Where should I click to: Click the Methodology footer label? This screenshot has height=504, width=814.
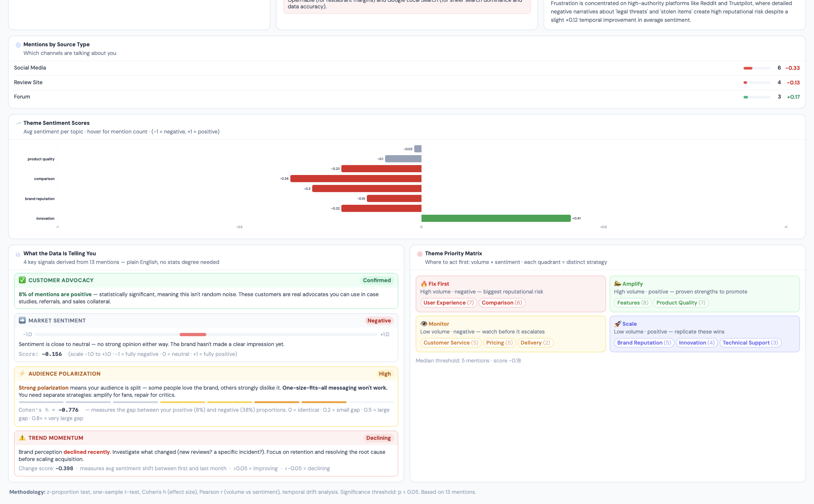pos(27,492)
